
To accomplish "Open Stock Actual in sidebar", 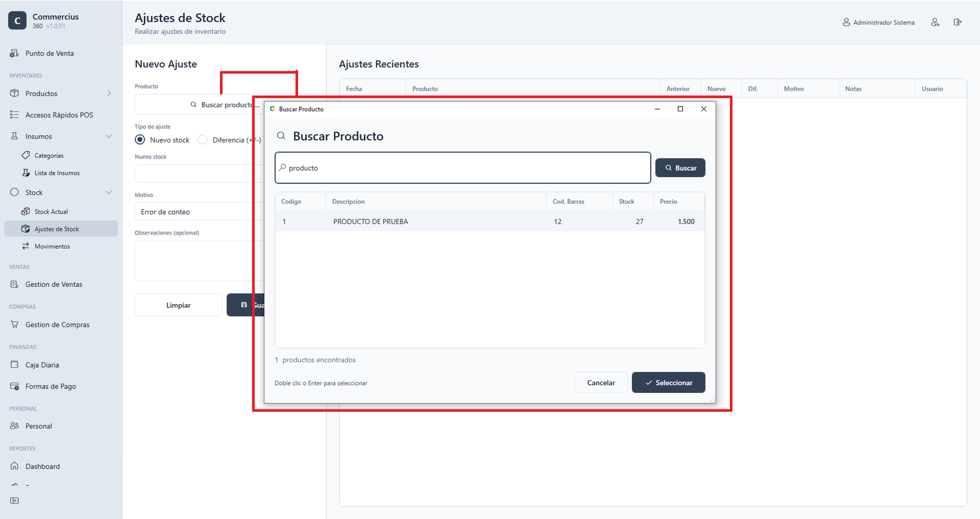I will (x=51, y=211).
